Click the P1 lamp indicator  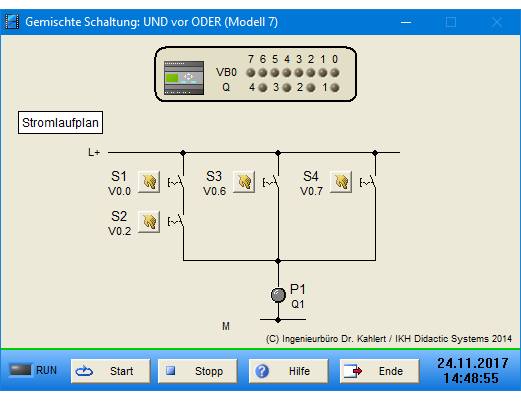click(x=278, y=295)
